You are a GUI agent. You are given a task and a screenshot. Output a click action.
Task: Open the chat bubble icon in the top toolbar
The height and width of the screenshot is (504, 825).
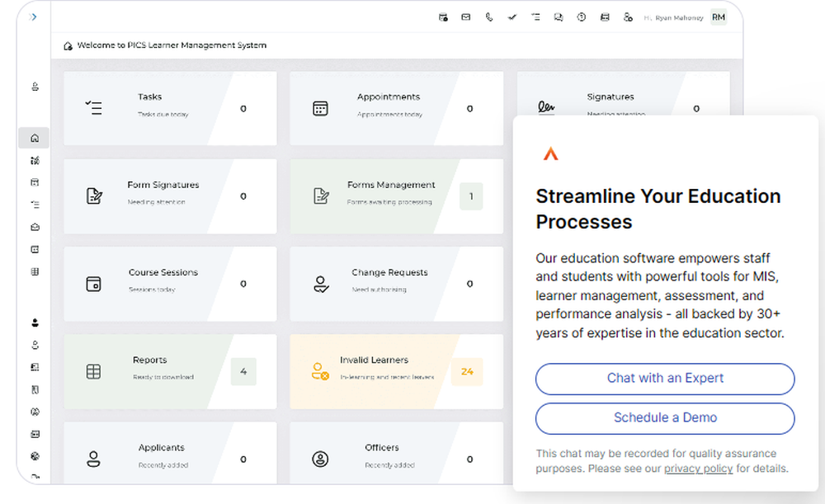[x=558, y=16]
